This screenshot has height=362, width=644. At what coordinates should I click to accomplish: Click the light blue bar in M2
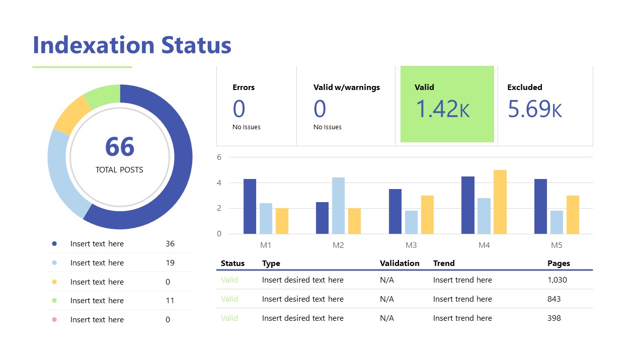tap(338, 206)
